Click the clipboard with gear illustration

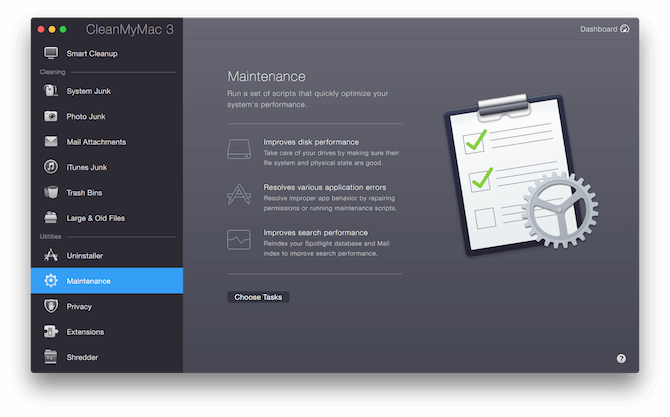click(520, 174)
